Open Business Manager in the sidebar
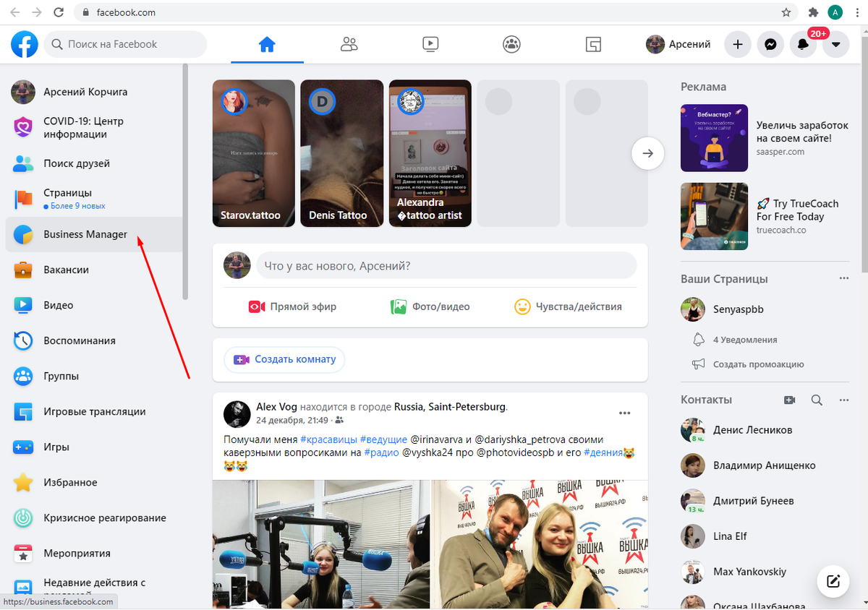 [93, 234]
